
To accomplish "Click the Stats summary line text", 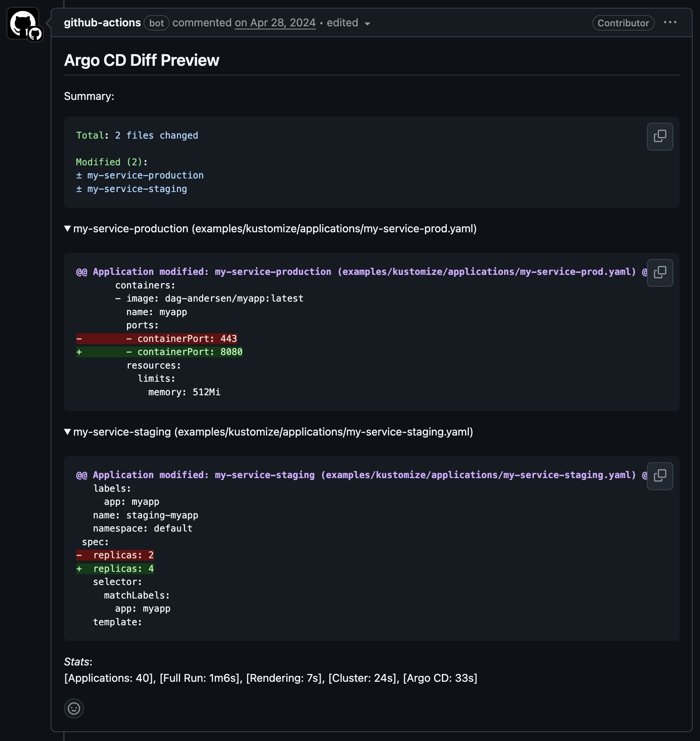I will 271,678.
